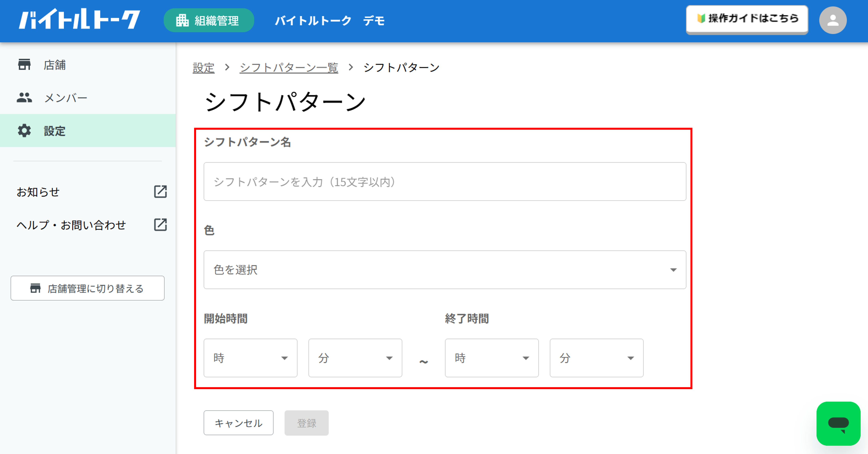Click the 設定 breadcrumb link
Image resolution: width=868 pixels, height=454 pixels.
[x=204, y=68]
